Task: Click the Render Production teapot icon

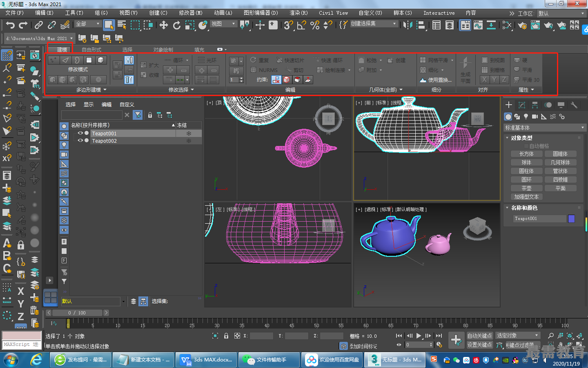Action: (548, 25)
